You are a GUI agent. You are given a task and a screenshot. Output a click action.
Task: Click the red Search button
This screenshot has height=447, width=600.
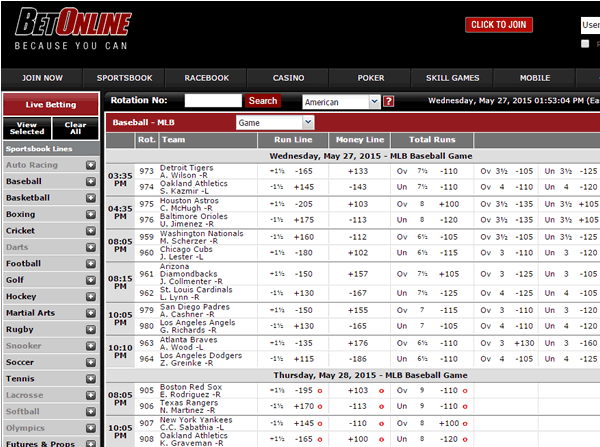(x=263, y=101)
